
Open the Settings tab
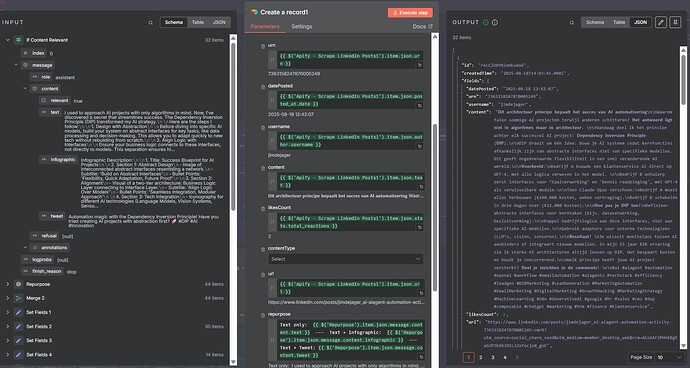pos(301,26)
